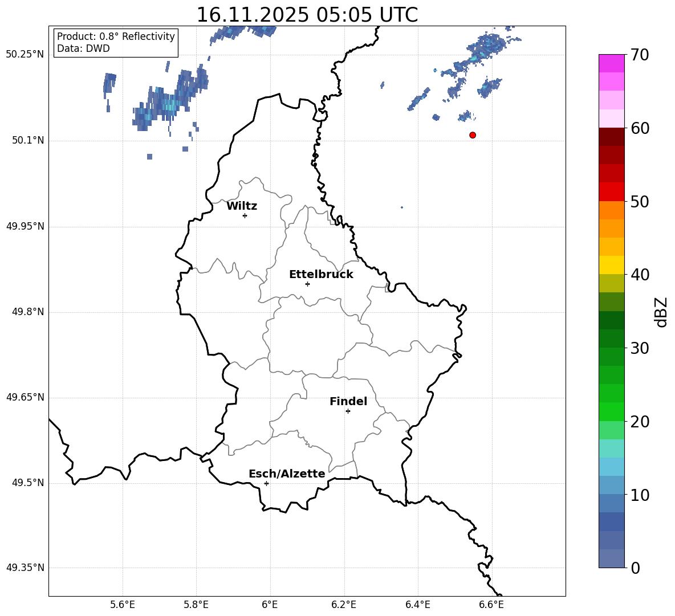Click the Ettelbruck cross marker
The image size is (675, 616).
(307, 284)
